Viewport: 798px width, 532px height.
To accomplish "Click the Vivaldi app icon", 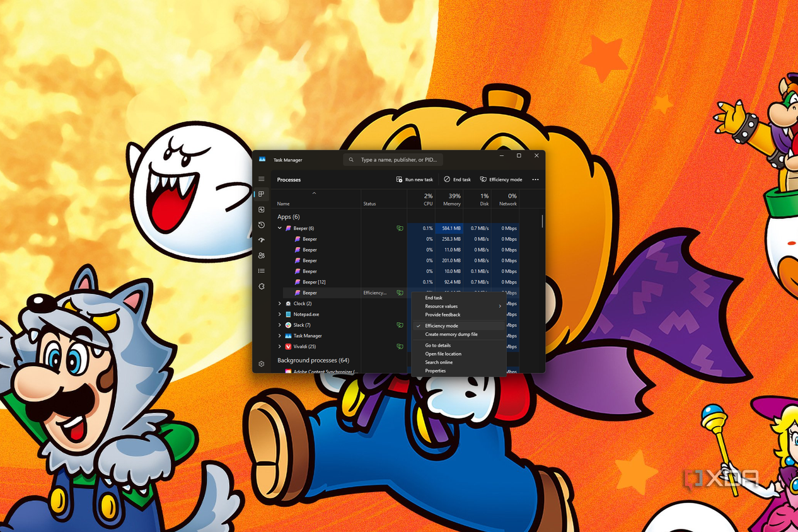I will [x=288, y=346].
